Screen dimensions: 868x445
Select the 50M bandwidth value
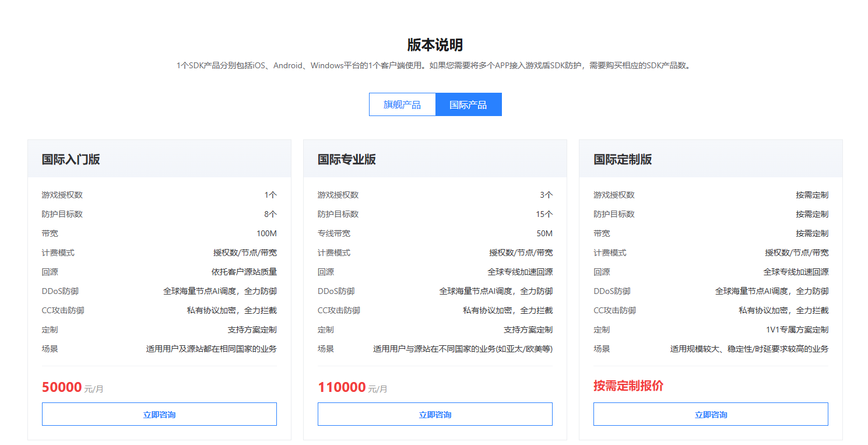(544, 234)
